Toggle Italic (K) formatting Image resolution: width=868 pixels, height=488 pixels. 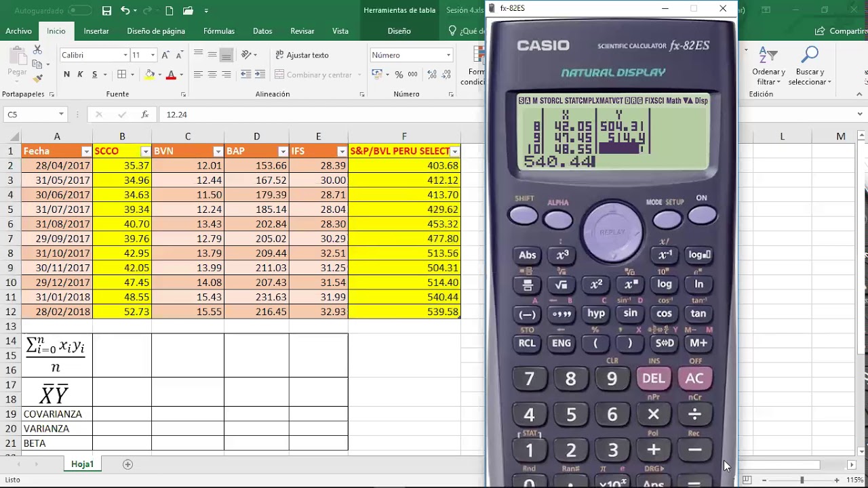[80, 75]
